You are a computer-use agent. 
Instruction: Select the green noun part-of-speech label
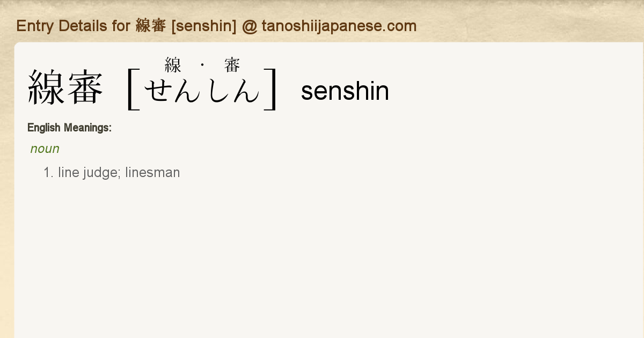click(x=45, y=149)
